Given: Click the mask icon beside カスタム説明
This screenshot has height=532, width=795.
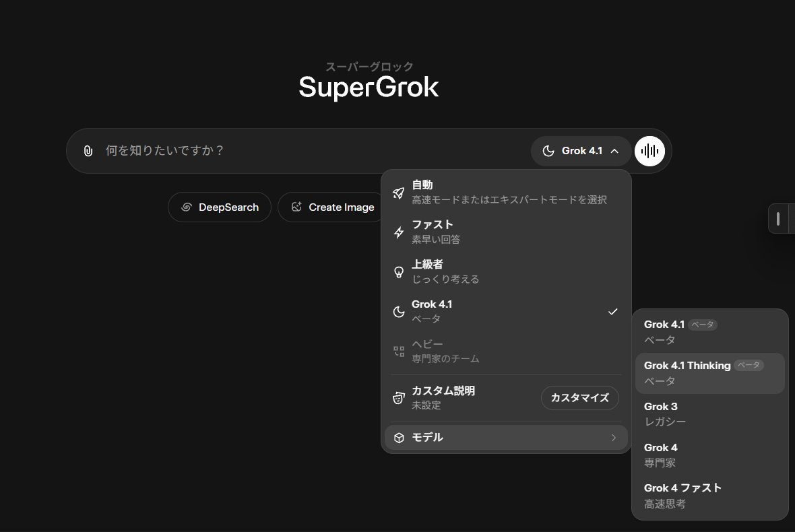Looking at the screenshot, I should [x=399, y=398].
